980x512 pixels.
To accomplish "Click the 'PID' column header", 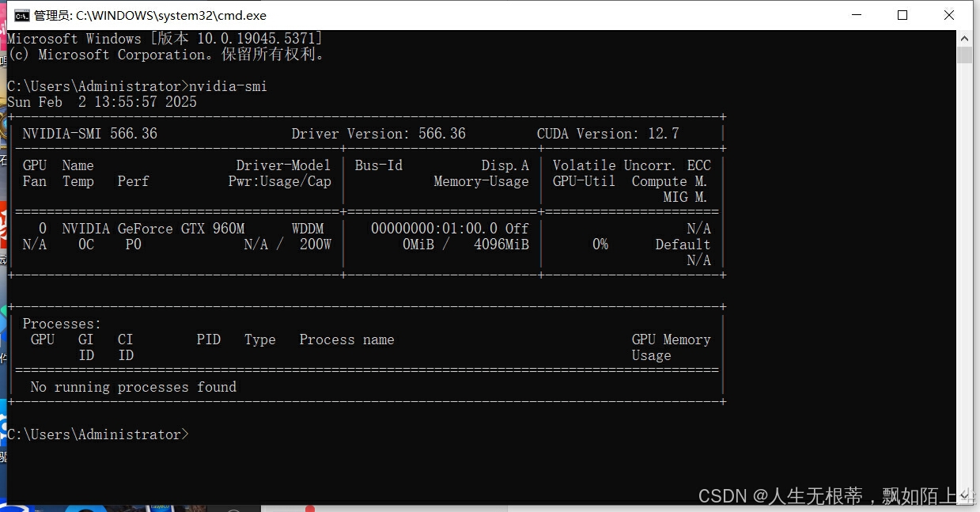I will (208, 339).
